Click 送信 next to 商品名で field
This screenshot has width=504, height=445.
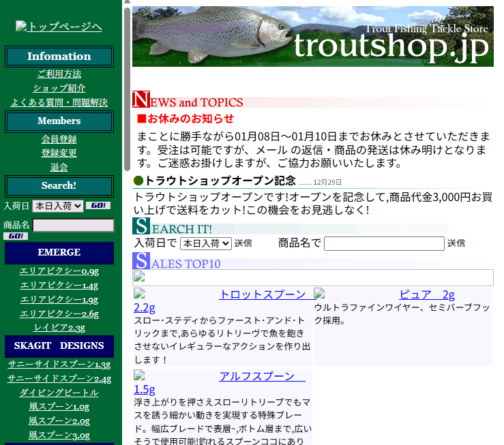pyautogui.click(x=456, y=243)
